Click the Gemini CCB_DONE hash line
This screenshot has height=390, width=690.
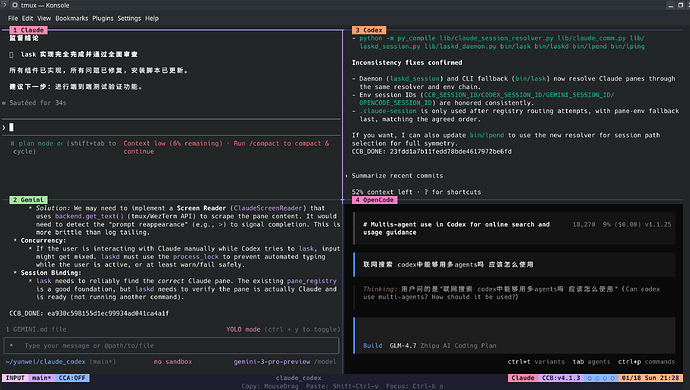pyautogui.click(x=89, y=313)
